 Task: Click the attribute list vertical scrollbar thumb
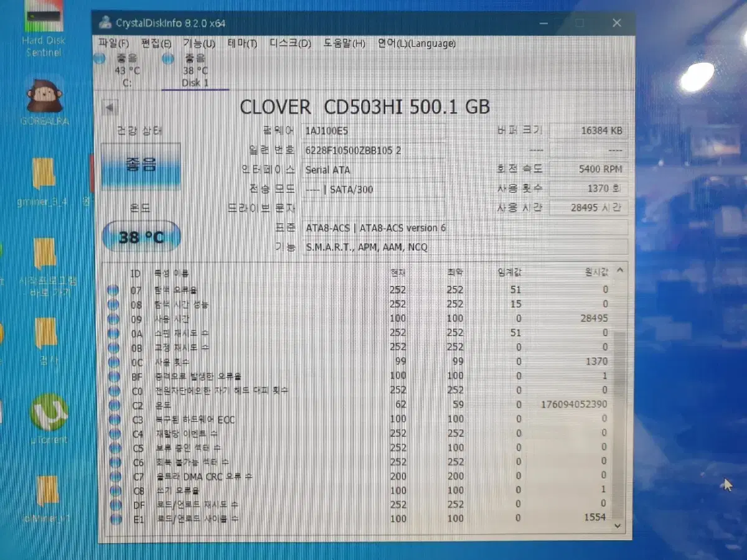pos(618,424)
